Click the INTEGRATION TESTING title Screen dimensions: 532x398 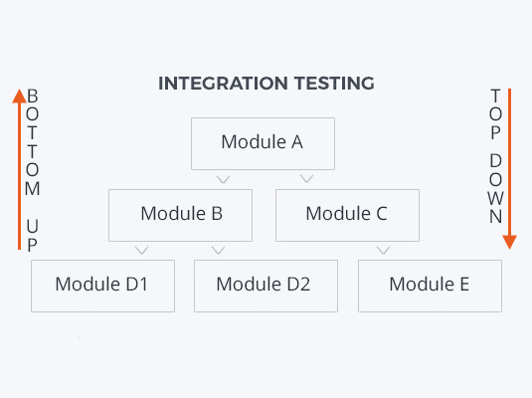click(266, 84)
